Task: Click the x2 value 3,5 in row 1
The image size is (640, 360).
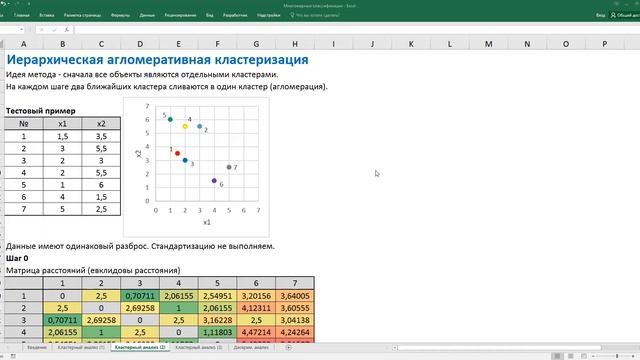Action: 101,136
